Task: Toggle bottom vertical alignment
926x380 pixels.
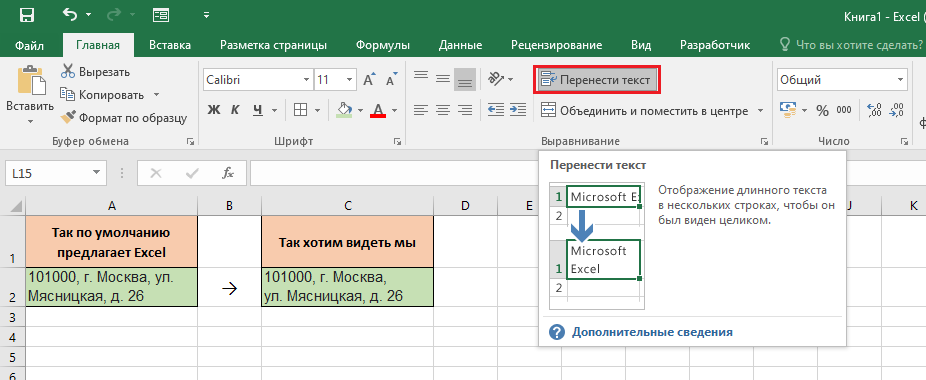Action: (x=465, y=79)
